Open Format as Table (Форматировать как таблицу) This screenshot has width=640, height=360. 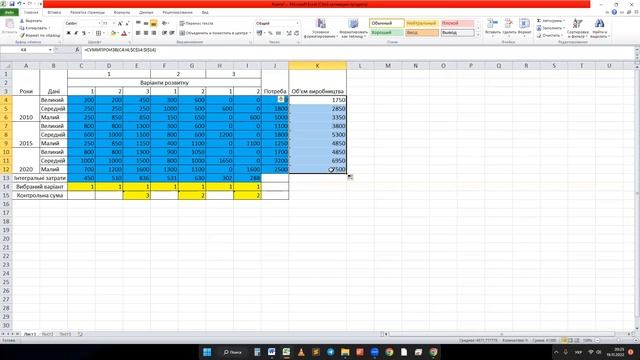tap(353, 28)
